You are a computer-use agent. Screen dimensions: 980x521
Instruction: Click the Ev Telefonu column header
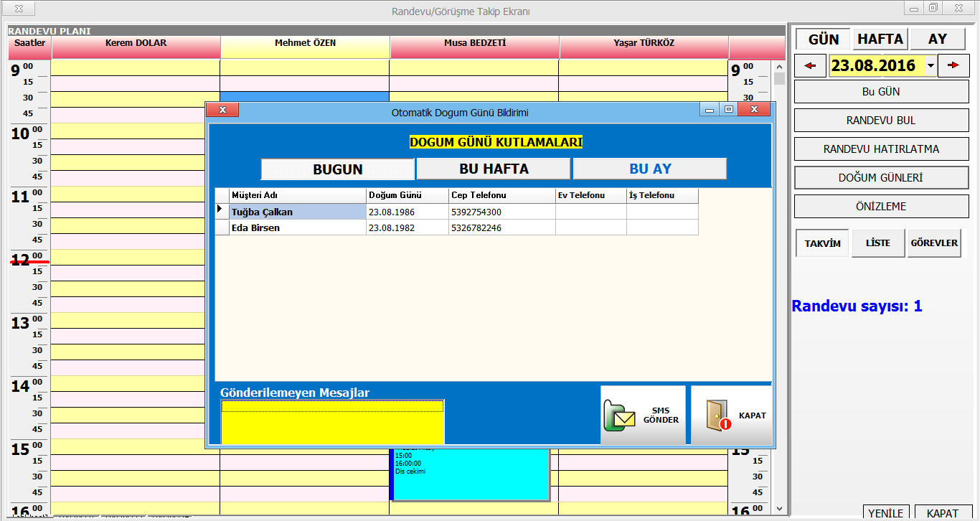click(590, 195)
